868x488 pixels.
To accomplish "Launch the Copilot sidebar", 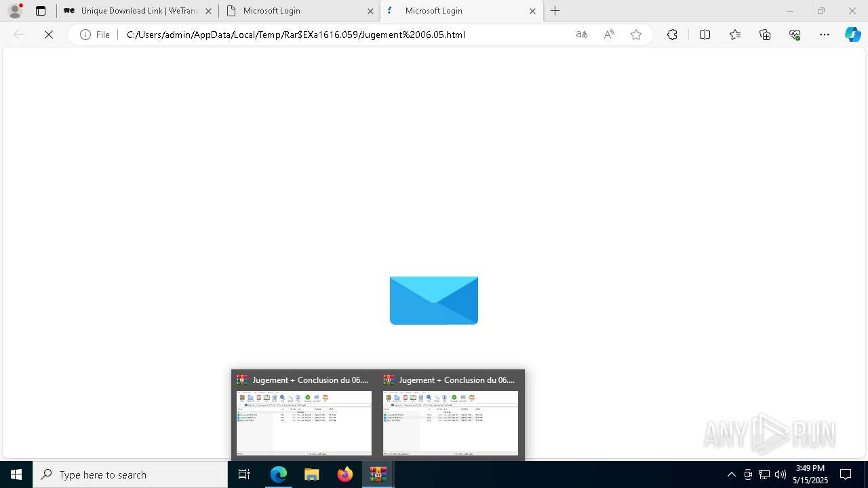I will tap(852, 35).
